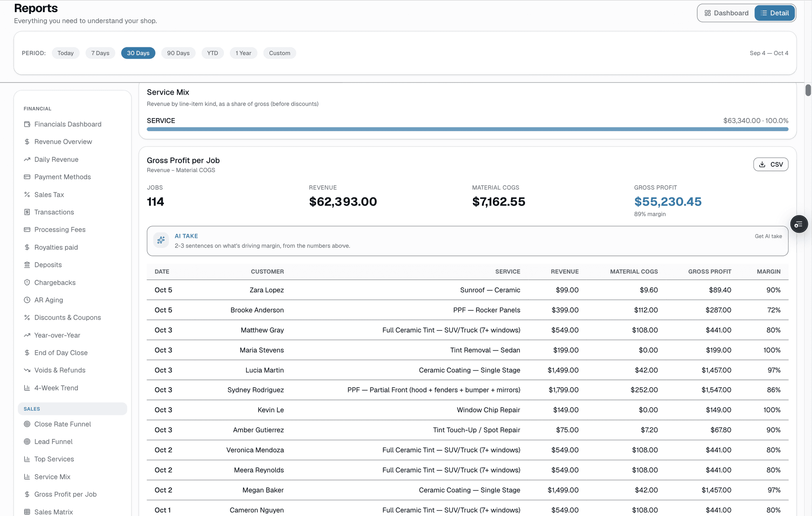The image size is (812, 516).
Task: Click the Royalties paid dollar icon
Action: [x=27, y=247]
